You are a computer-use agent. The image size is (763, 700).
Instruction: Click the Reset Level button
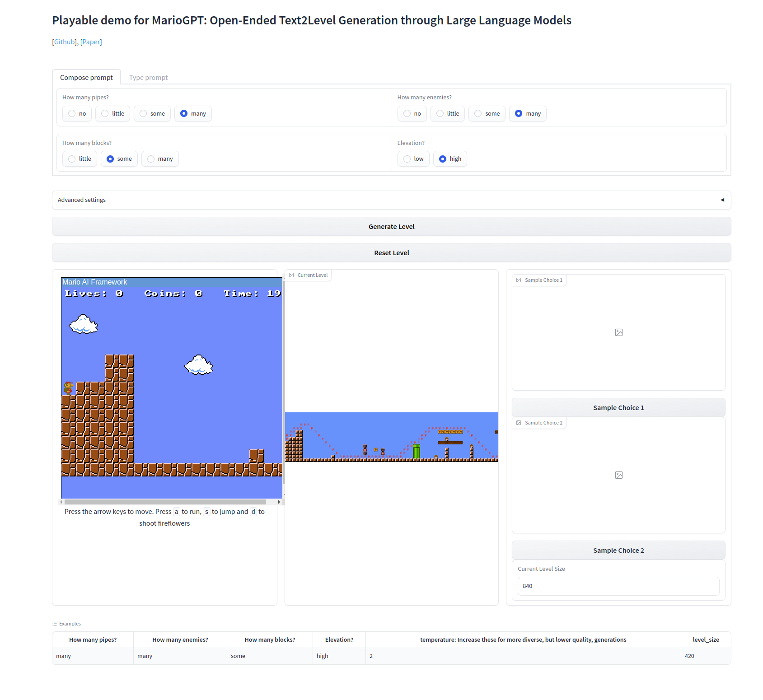pyautogui.click(x=391, y=253)
